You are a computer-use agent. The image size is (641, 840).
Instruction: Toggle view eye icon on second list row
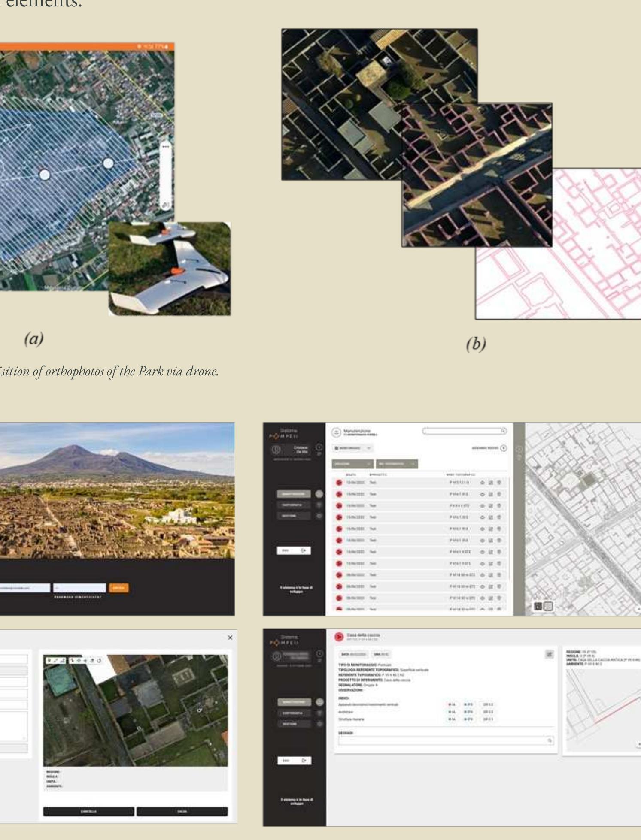(482, 494)
